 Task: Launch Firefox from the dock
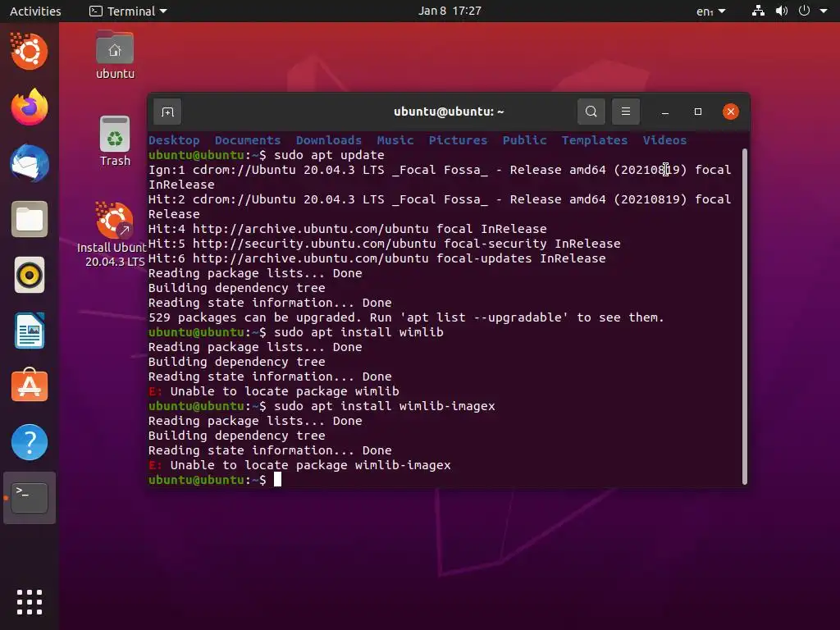[29, 107]
